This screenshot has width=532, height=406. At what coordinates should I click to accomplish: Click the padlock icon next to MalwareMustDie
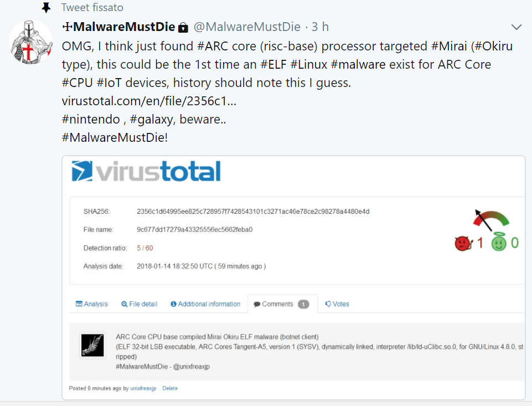183,27
